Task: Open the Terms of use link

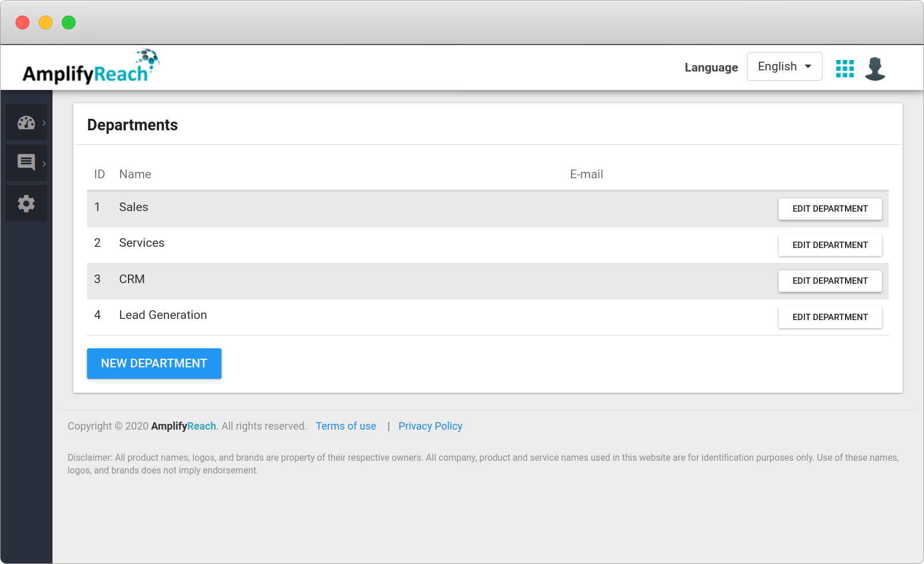Action: pos(345,426)
